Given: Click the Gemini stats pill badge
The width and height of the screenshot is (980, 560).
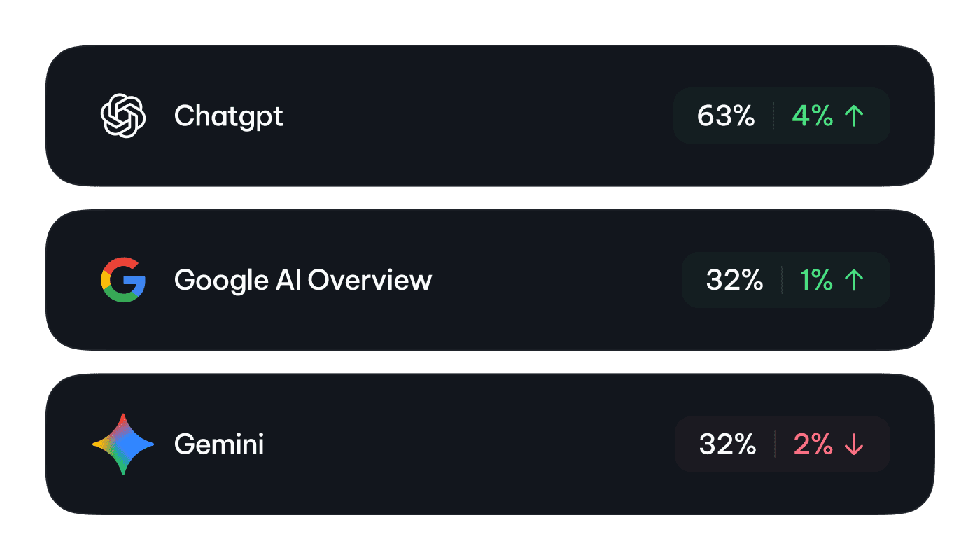Looking at the screenshot, I should click(783, 444).
